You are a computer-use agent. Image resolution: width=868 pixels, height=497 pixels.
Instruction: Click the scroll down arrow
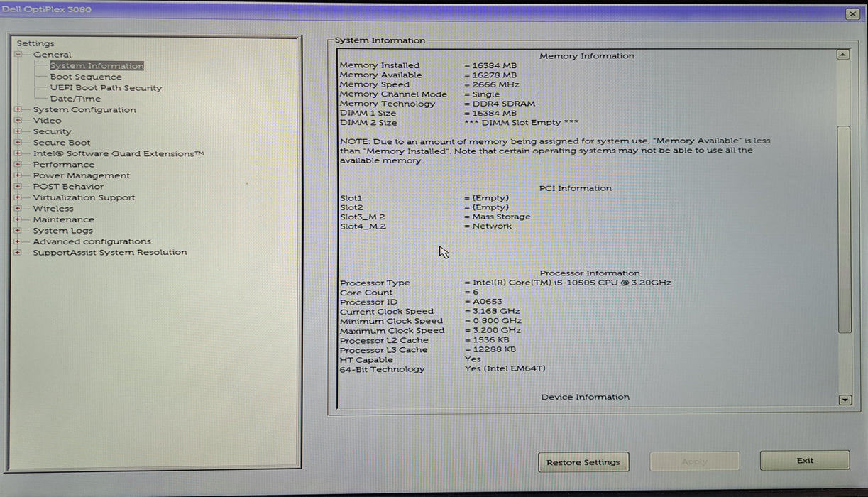click(x=845, y=400)
